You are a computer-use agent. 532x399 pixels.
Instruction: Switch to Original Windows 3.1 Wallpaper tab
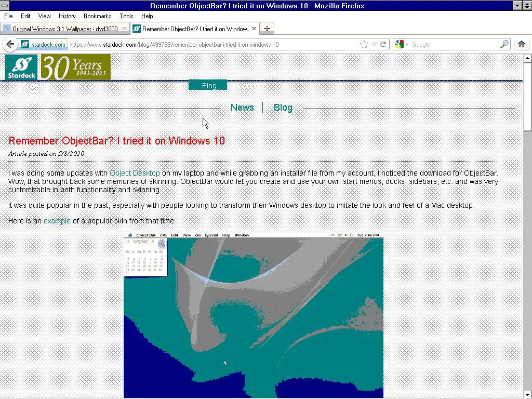click(65, 29)
